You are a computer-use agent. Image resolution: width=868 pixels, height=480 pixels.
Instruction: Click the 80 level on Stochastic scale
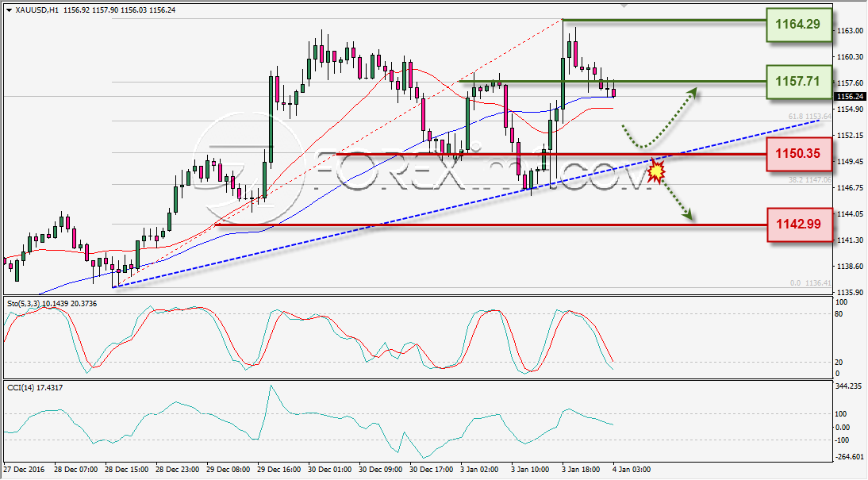coord(839,314)
